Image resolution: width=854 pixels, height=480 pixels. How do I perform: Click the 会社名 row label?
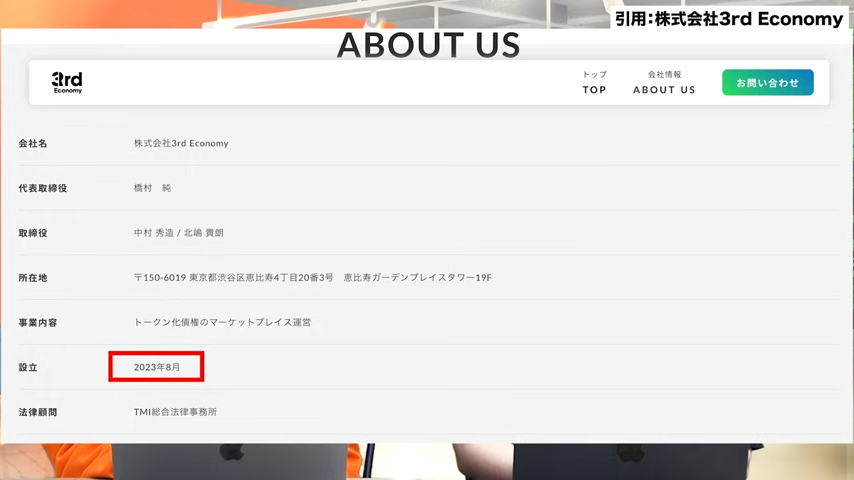tap(33, 144)
